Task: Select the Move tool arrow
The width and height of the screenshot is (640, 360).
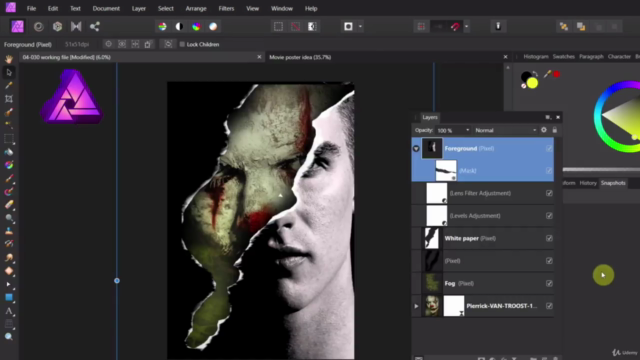Action: pos(9,73)
